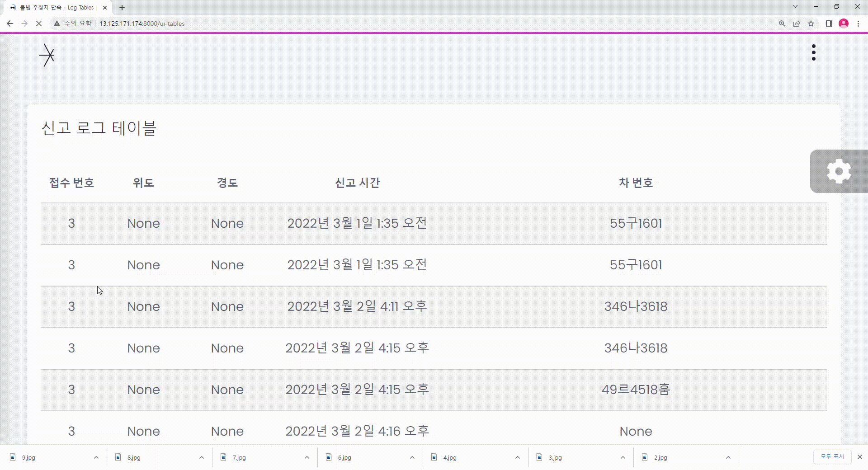Close the downloads bar
Screen dimensions: 868x470
tap(860, 457)
